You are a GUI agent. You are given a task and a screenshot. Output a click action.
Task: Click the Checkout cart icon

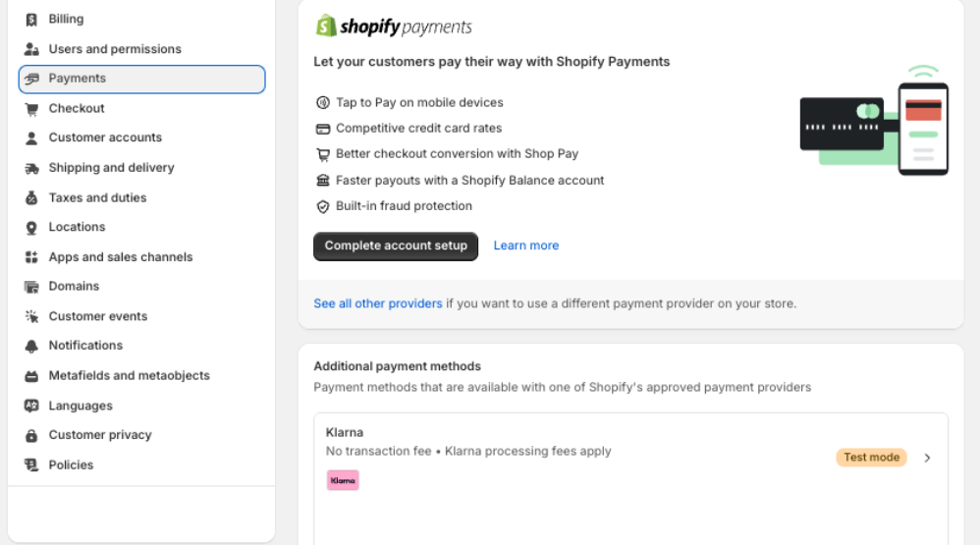point(30,109)
